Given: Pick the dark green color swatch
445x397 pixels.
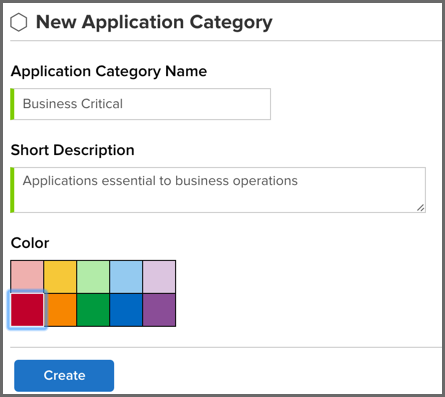Looking at the screenshot, I should click(93, 310).
